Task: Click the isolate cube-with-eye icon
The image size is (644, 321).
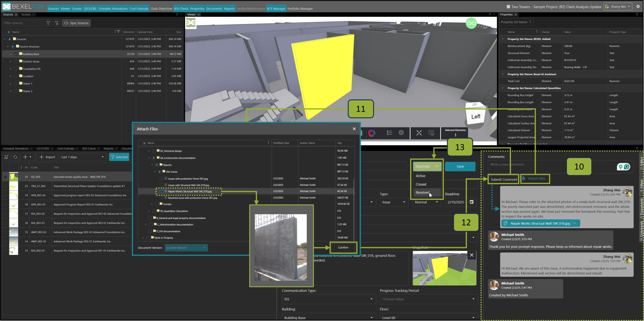Action: 431,133
